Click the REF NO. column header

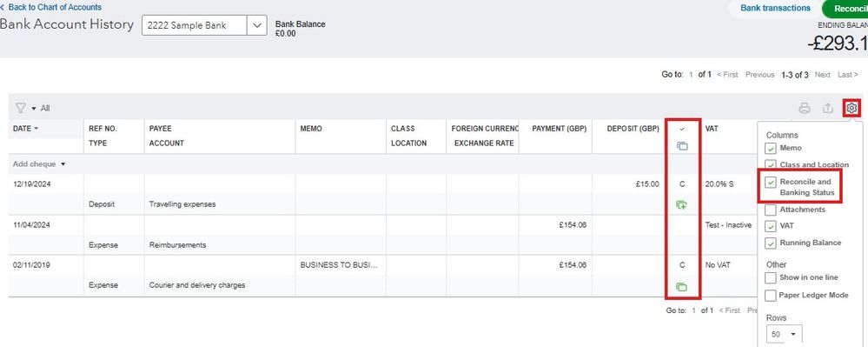[103, 129]
